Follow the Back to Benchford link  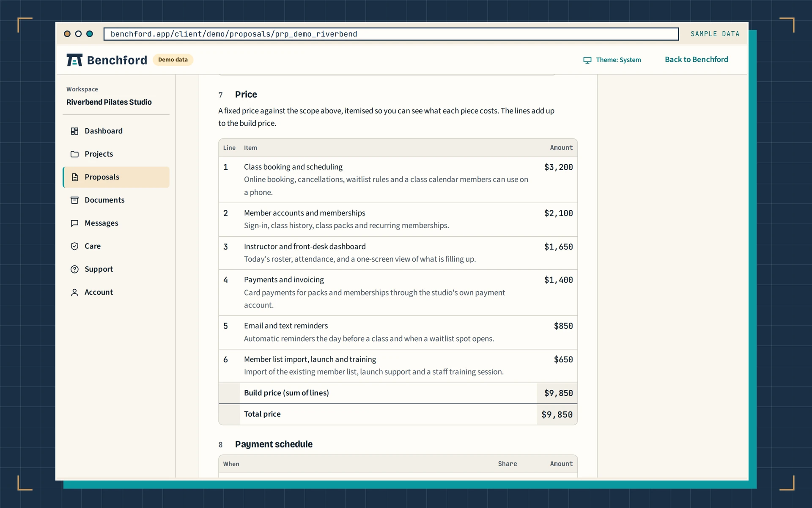point(696,60)
